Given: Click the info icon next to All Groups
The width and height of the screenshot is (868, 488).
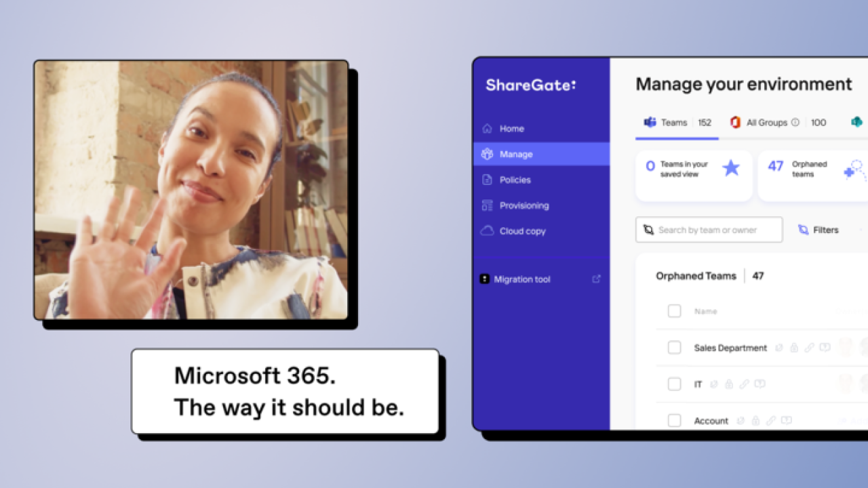Looking at the screenshot, I should [795, 123].
